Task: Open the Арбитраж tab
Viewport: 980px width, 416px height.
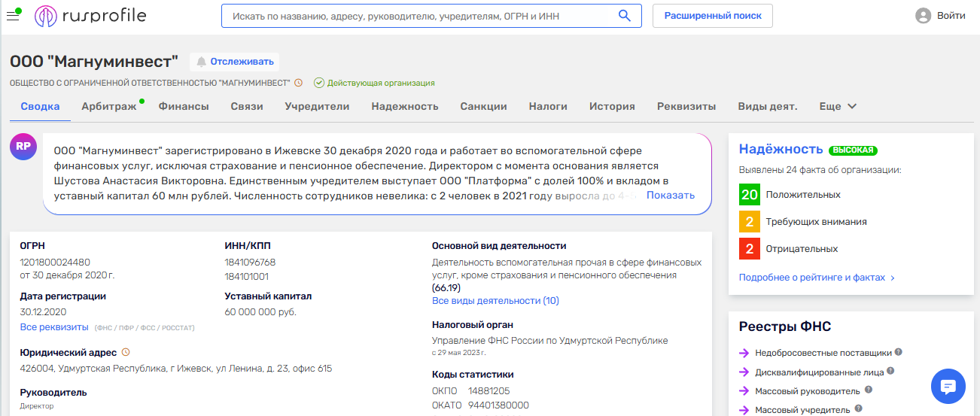Action: click(x=109, y=106)
